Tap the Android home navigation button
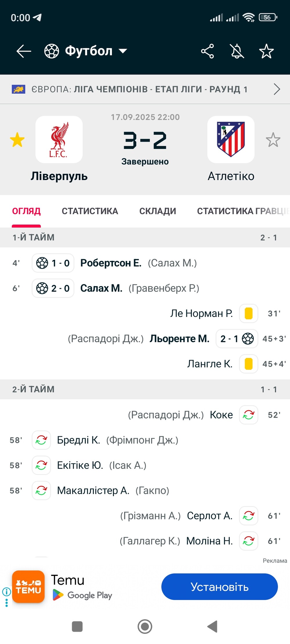Viewport: 290px width, 644px height. (x=145, y=626)
